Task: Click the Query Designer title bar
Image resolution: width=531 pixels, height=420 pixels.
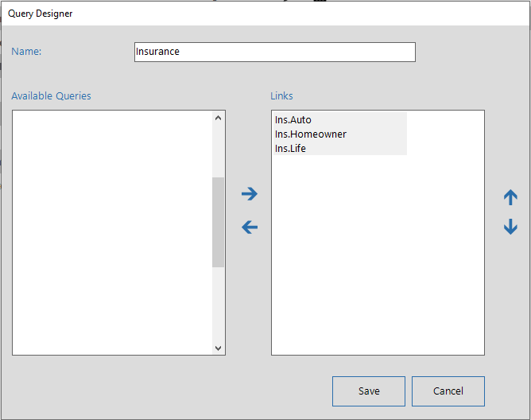Action: [238, 14]
